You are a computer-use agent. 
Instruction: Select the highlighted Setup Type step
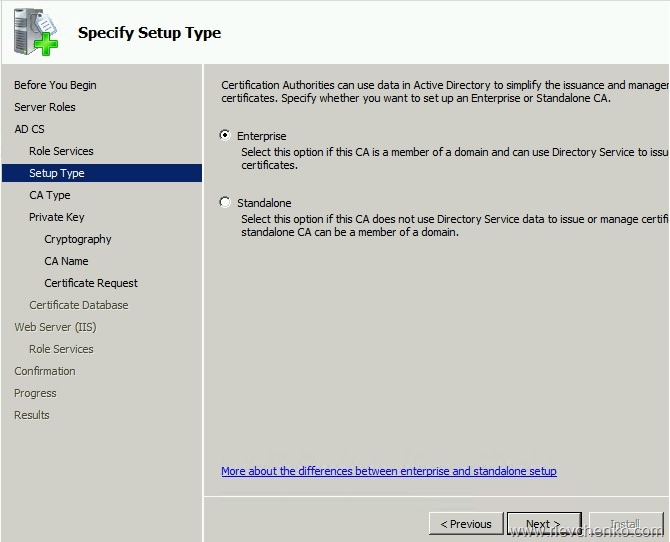[x=57, y=173]
